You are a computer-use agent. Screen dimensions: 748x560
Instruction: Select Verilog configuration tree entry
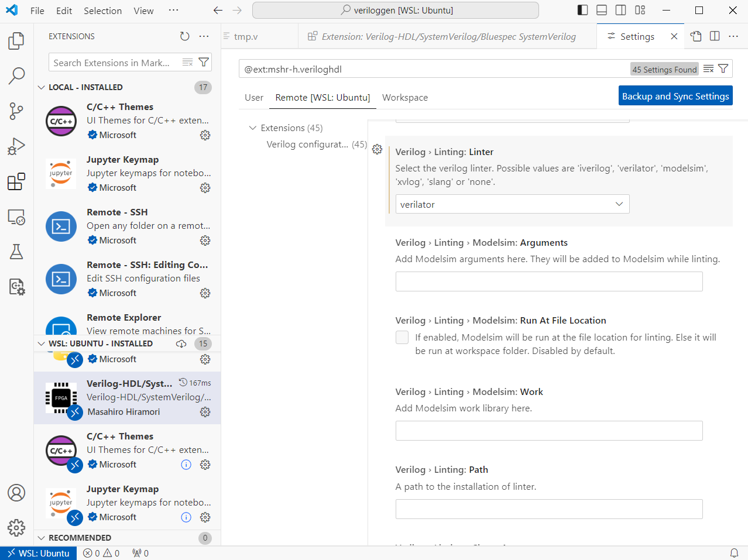click(x=317, y=144)
